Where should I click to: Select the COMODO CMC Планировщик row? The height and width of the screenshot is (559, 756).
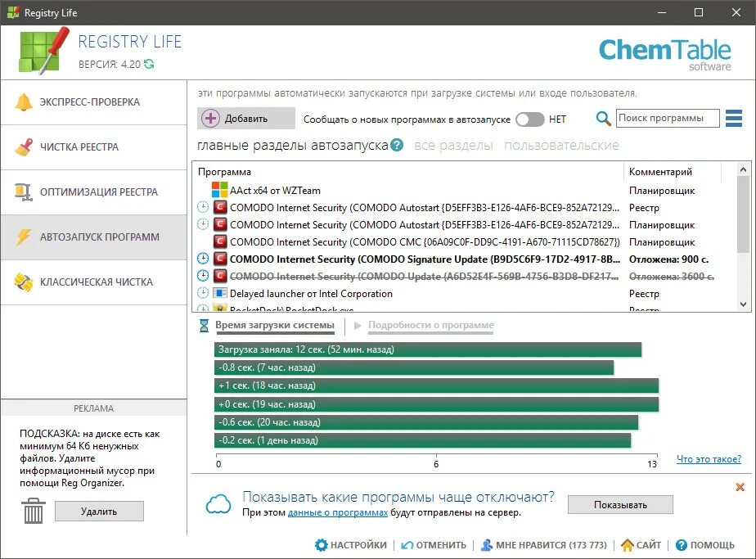(x=465, y=241)
